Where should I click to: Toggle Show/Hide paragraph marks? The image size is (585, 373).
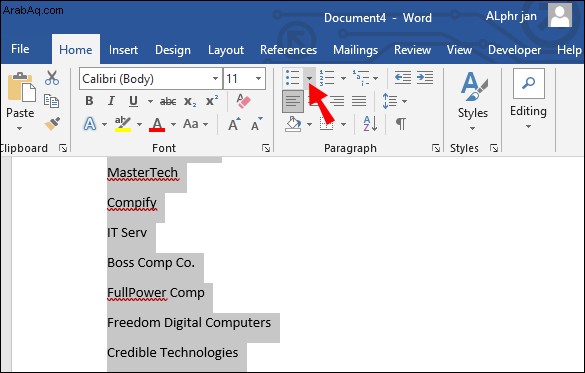coord(401,124)
